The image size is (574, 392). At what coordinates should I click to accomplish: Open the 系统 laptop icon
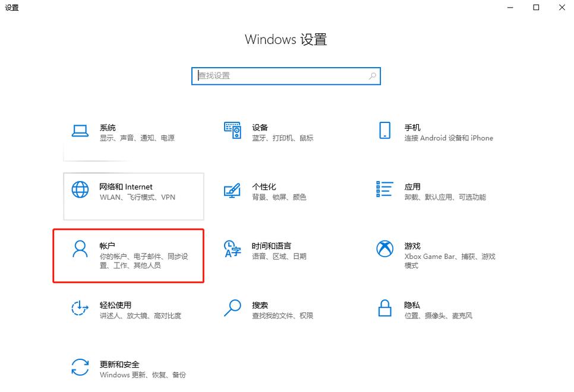click(80, 131)
